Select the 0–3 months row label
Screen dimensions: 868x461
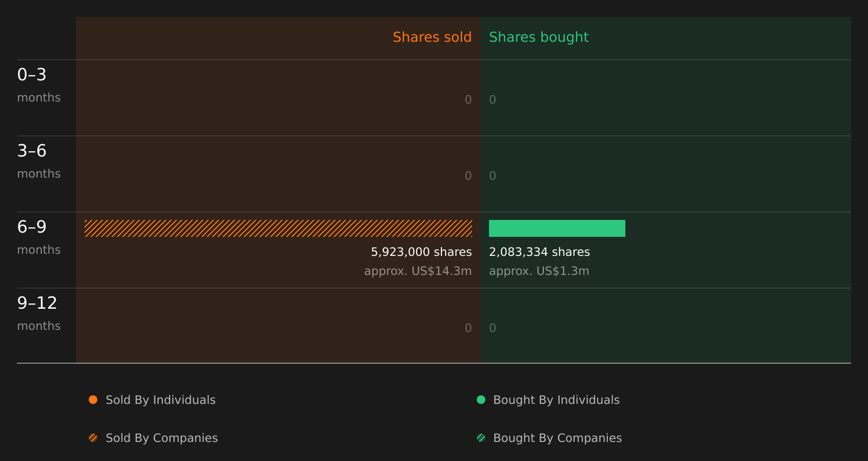(39, 86)
